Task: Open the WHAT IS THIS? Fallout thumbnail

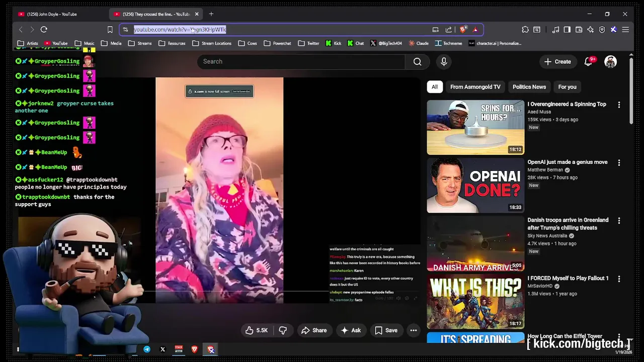Action: tap(475, 302)
